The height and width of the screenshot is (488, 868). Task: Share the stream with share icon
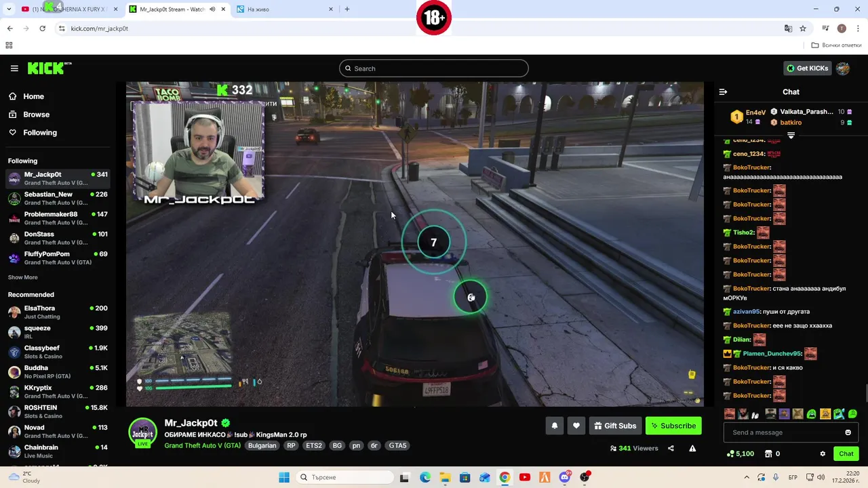pyautogui.click(x=671, y=448)
